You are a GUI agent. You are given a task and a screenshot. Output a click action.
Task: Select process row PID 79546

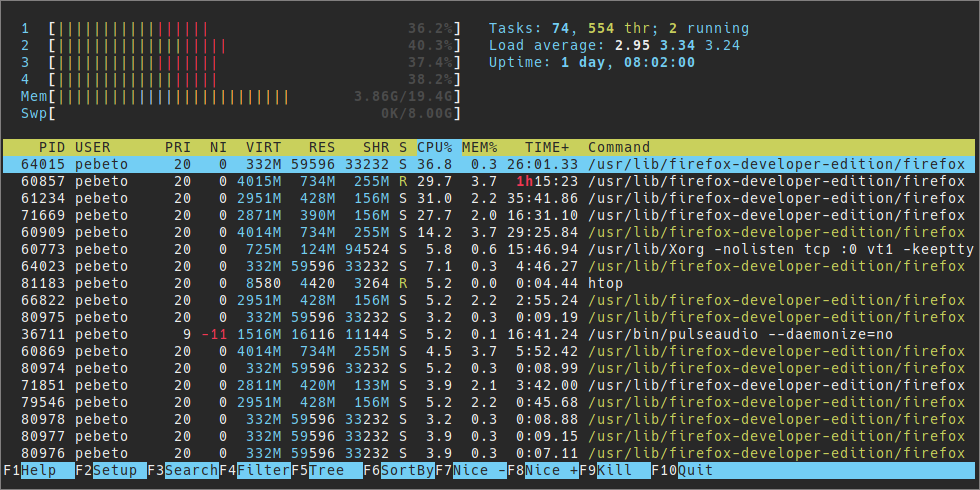pyautogui.click(x=489, y=401)
